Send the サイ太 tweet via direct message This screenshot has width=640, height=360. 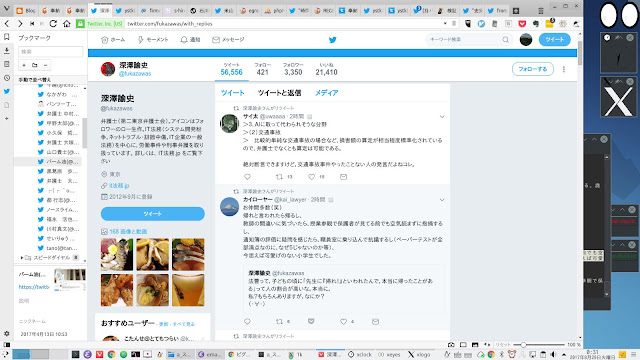pos(343,177)
